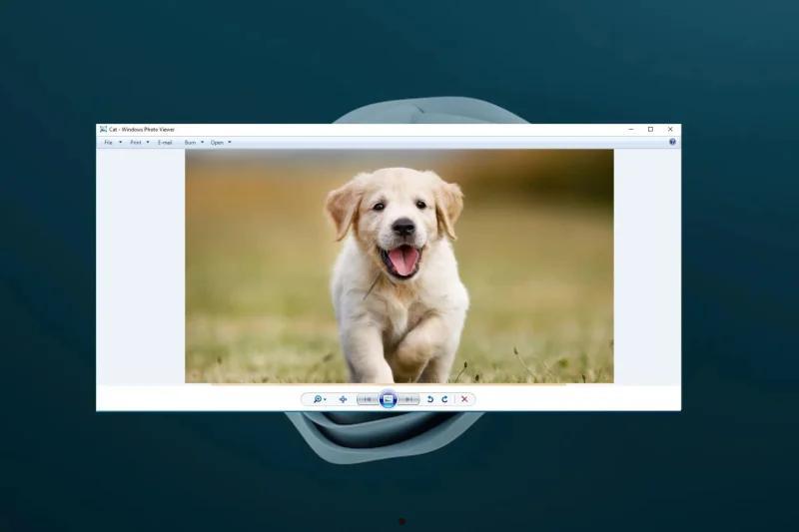Click the E-mail button
The height and width of the screenshot is (532, 799).
(165, 143)
